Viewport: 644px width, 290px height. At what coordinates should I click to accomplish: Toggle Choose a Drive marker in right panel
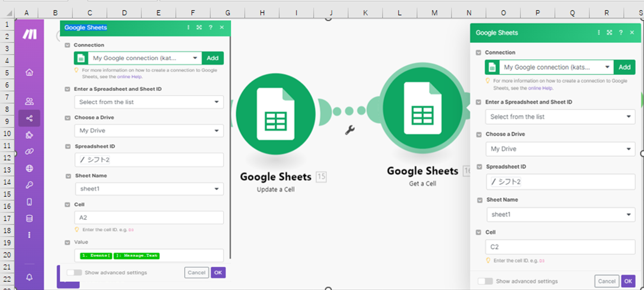pyautogui.click(x=479, y=134)
